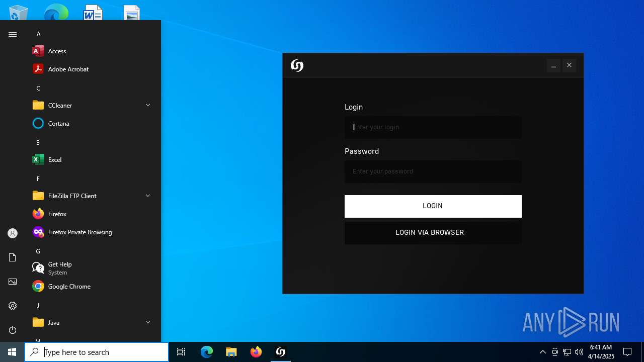Open Excel from Start menu

[x=93, y=159]
